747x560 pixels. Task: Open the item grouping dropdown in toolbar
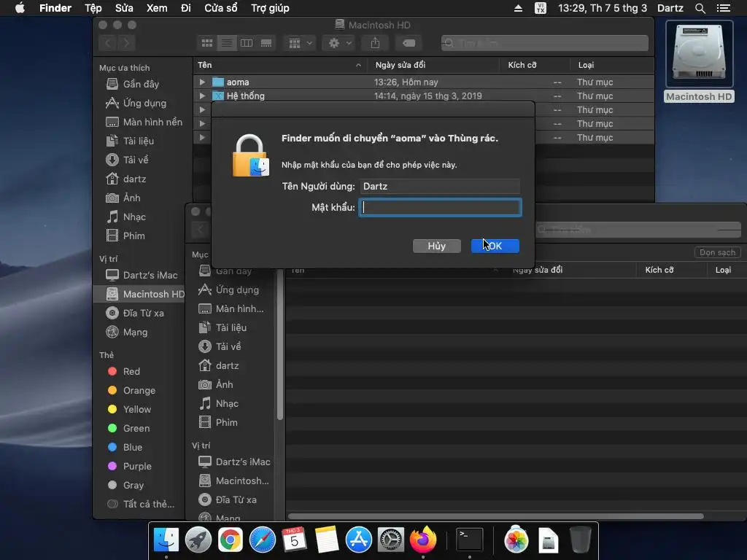pos(300,43)
